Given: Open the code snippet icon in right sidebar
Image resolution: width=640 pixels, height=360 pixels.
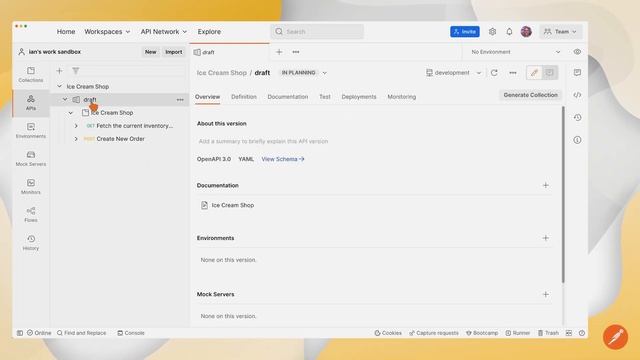Looking at the screenshot, I should [x=577, y=95].
